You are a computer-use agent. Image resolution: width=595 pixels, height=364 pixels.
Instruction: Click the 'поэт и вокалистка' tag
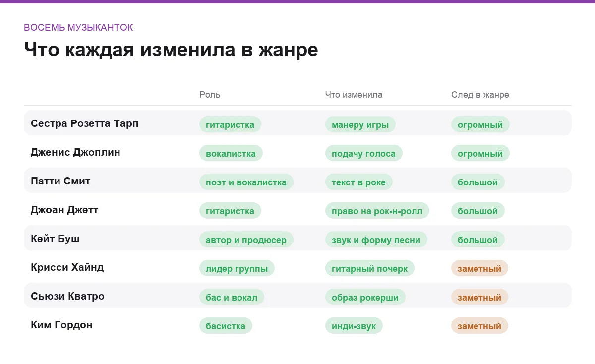246,182
